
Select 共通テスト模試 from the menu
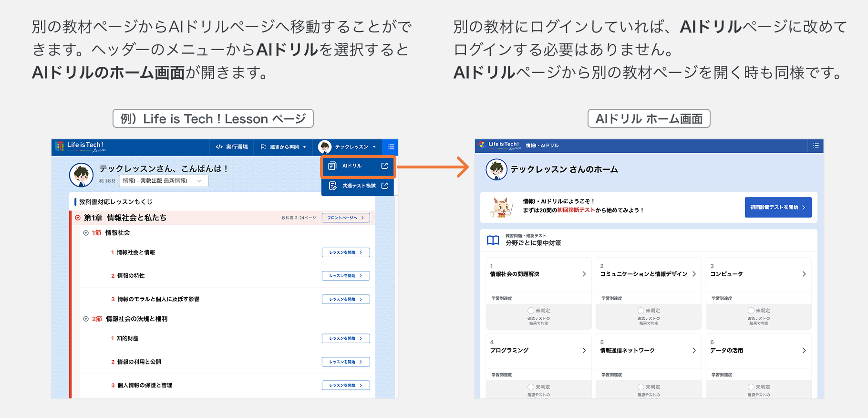tap(358, 186)
